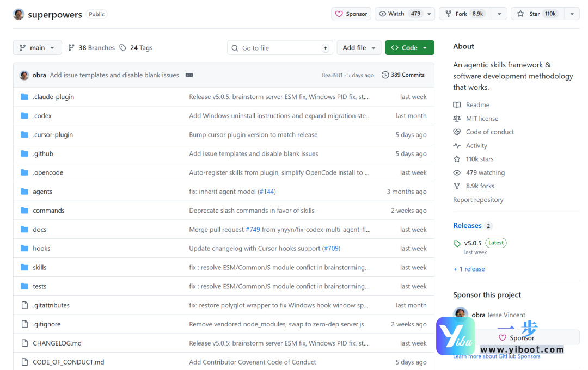588x370 pixels.
Task: Click the Watch eye button
Action: [x=399, y=14]
